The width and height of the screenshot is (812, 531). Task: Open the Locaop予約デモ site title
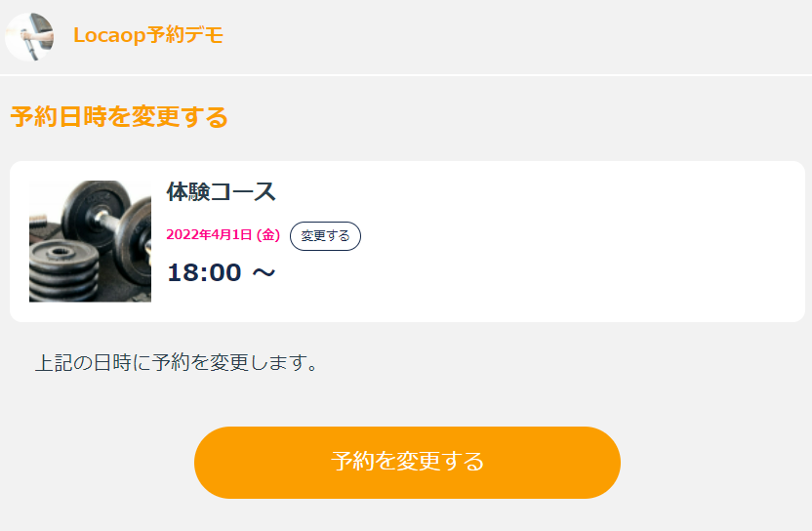click(x=148, y=36)
